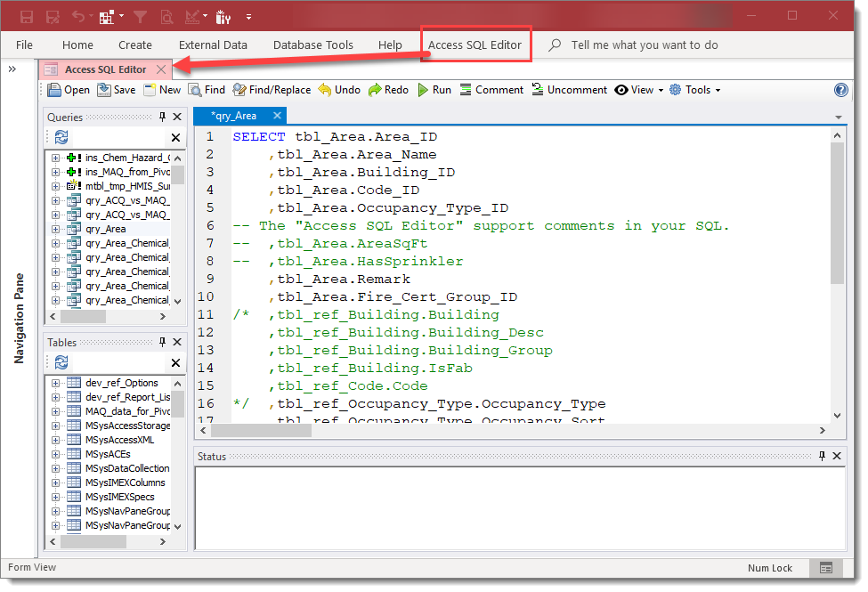Click the Status output text area
The width and height of the screenshot is (868, 592).
tap(520, 507)
